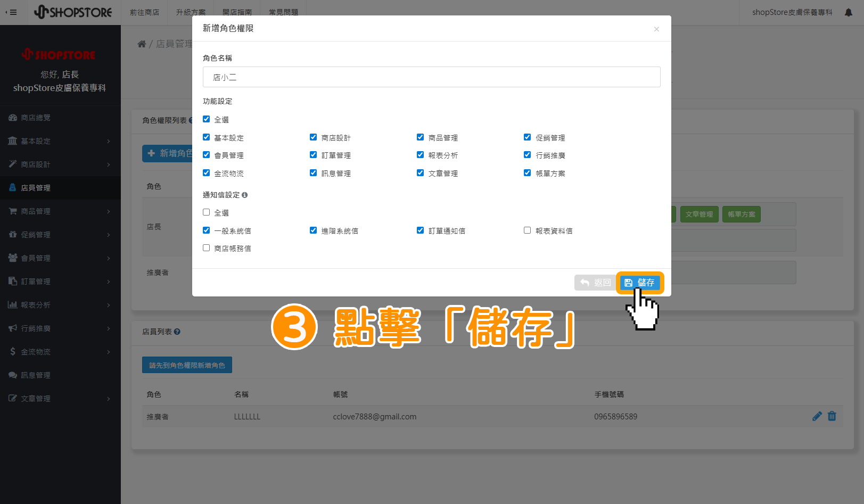Expand the 促銷管理 sidebar chevron
The width and height of the screenshot is (864, 504).
click(x=109, y=235)
